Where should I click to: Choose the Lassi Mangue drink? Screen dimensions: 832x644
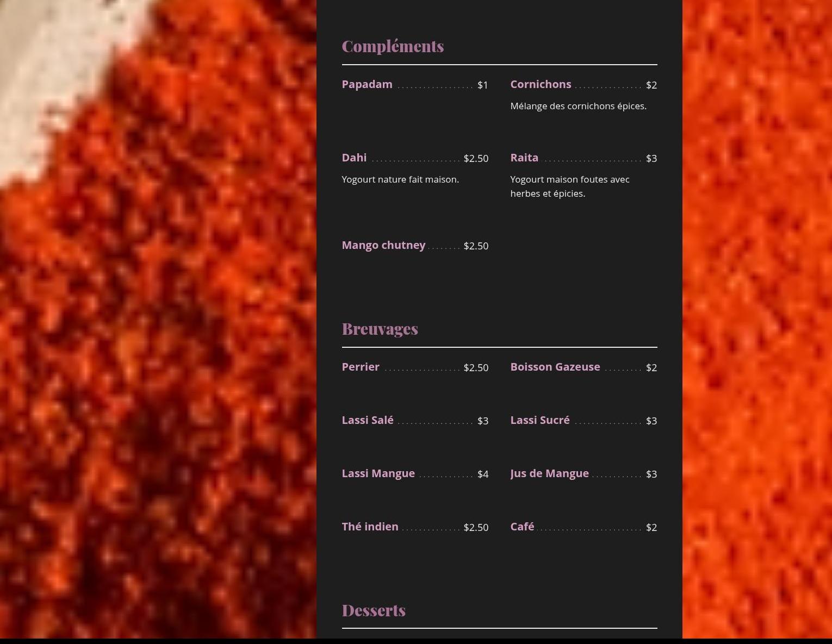378,473
